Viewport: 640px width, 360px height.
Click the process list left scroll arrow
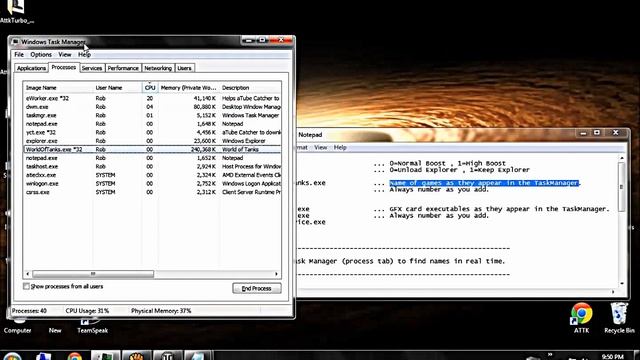27,274
